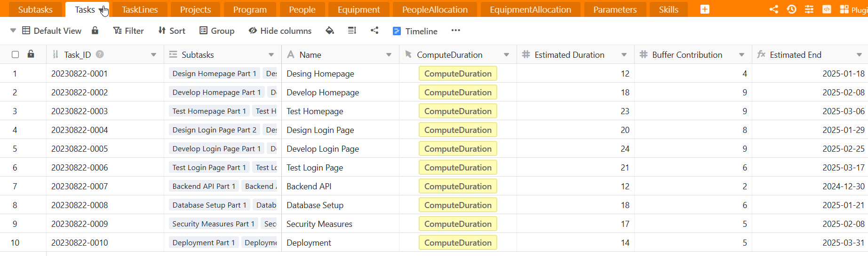Click the Task_ID help question mark icon
The width and height of the screenshot is (868, 256).
pyautogui.click(x=100, y=54)
